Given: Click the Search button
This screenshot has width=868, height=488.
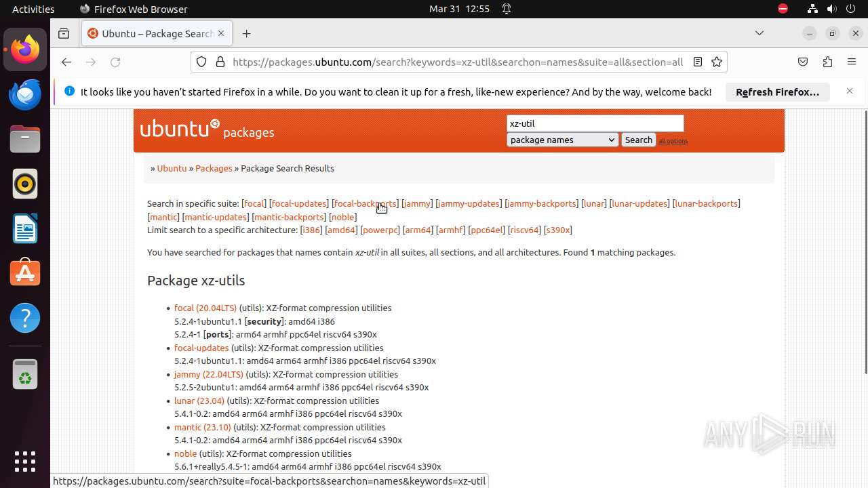Looking at the screenshot, I should [x=638, y=140].
